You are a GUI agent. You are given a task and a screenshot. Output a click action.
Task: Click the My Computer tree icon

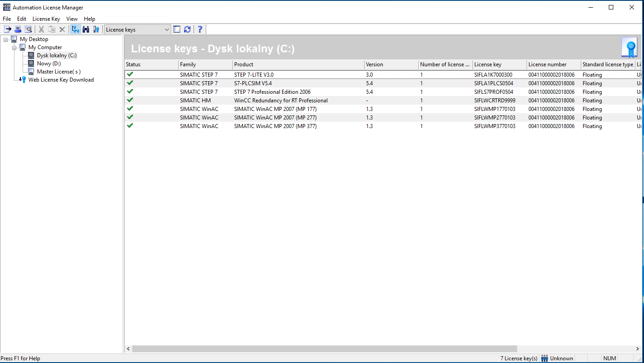(x=23, y=47)
